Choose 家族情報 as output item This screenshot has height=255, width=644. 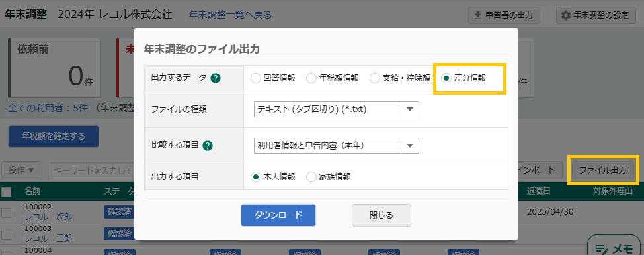pos(311,177)
